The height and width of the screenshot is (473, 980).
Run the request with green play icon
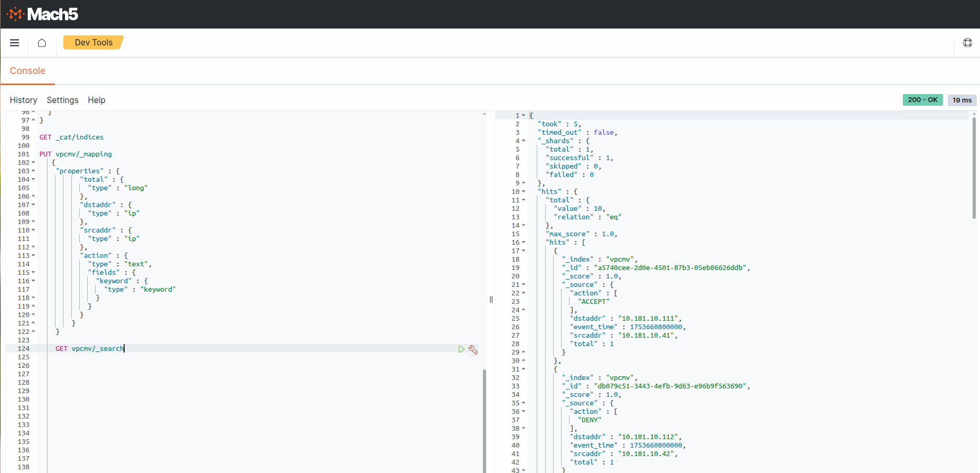461,349
